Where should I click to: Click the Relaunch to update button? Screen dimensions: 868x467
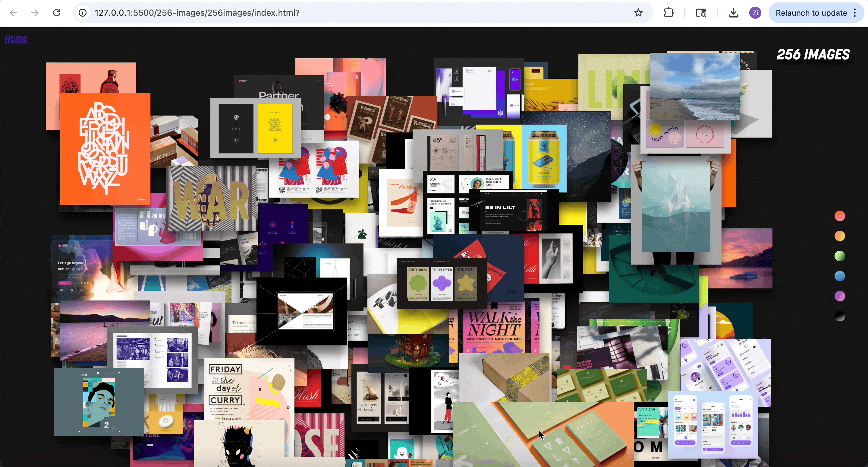tap(811, 13)
